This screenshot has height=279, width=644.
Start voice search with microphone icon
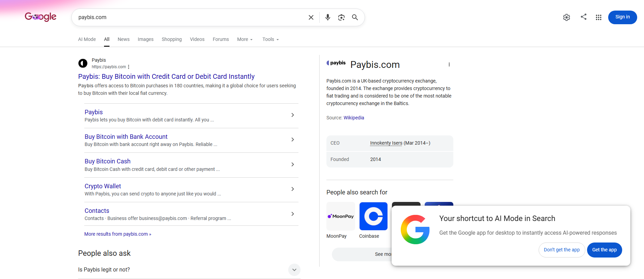coord(328,17)
